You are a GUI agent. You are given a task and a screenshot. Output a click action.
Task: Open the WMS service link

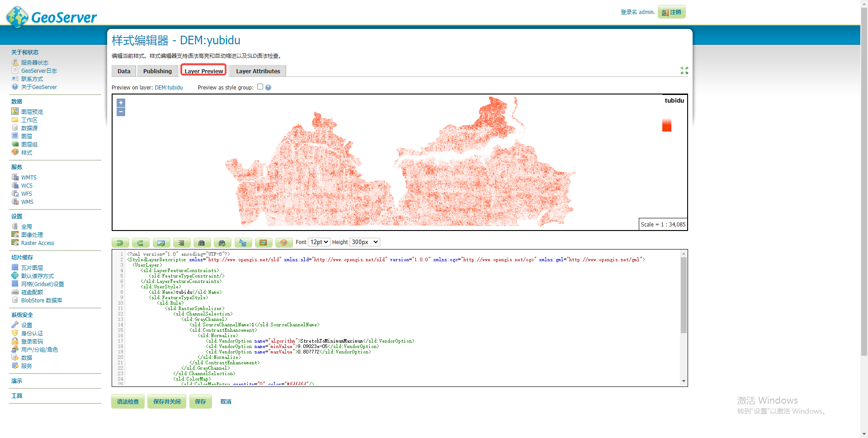27,202
